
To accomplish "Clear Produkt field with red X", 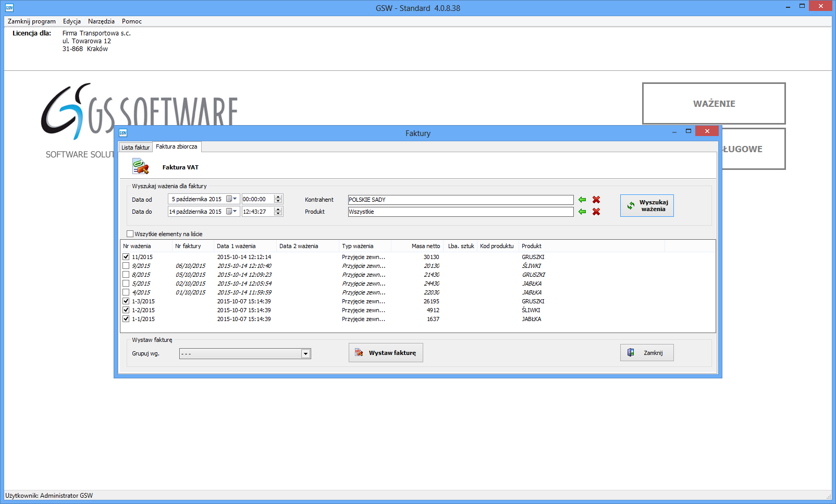I will tap(596, 212).
